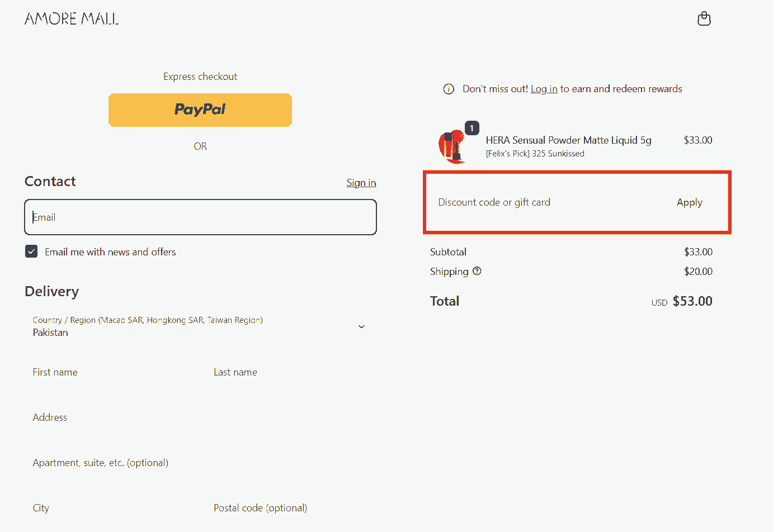Viewport: 773px width, 532px height.
Task: Apply the discount code
Action: point(689,202)
